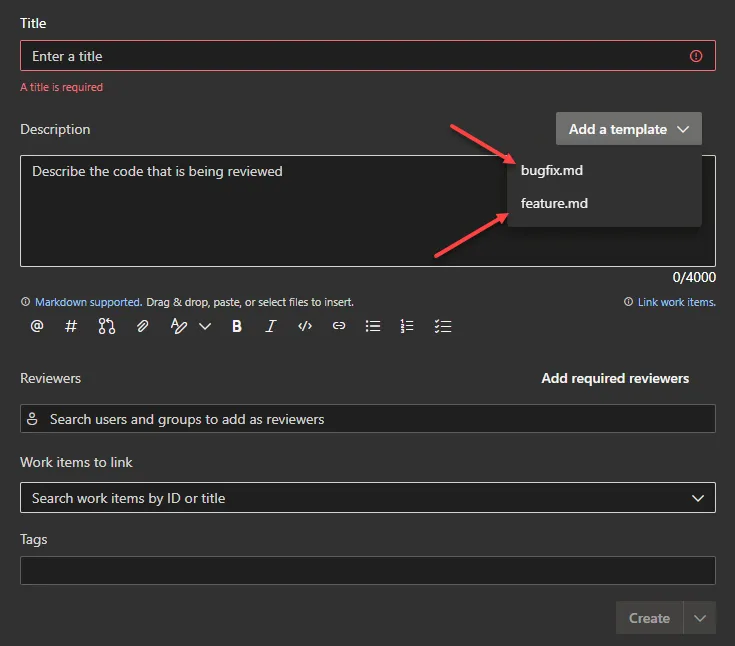The width and height of the screenshot is (735, 646).
Task: Open the Add a template dropdown
Action: click(x=629, y=129)
